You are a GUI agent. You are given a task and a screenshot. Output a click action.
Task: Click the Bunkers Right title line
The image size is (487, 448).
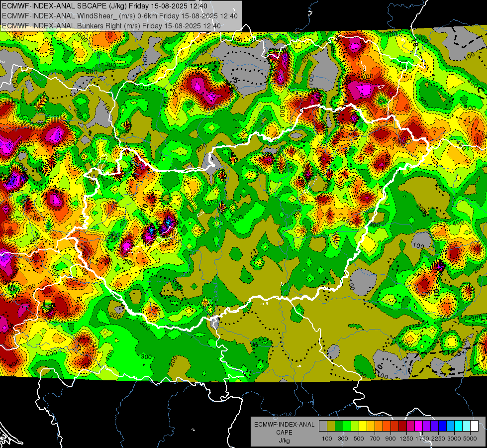(x=111, y=26)
